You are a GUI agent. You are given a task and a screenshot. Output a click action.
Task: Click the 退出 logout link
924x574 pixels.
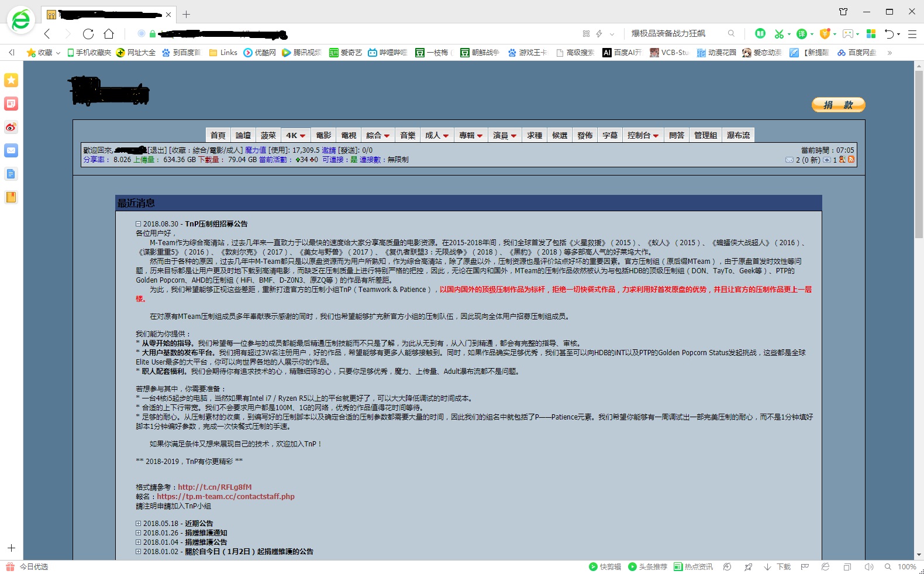(x=157, y=150)
